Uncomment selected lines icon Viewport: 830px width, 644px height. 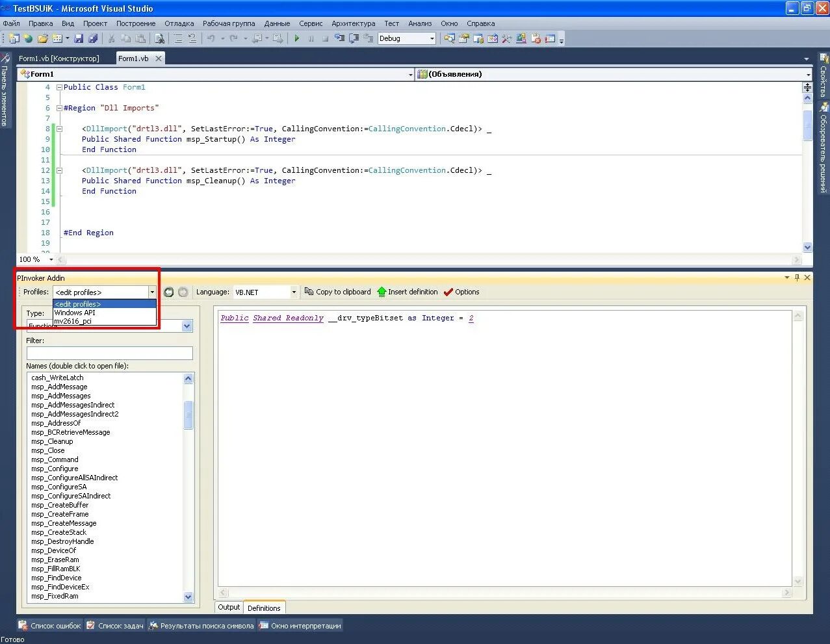coord(192,38)
